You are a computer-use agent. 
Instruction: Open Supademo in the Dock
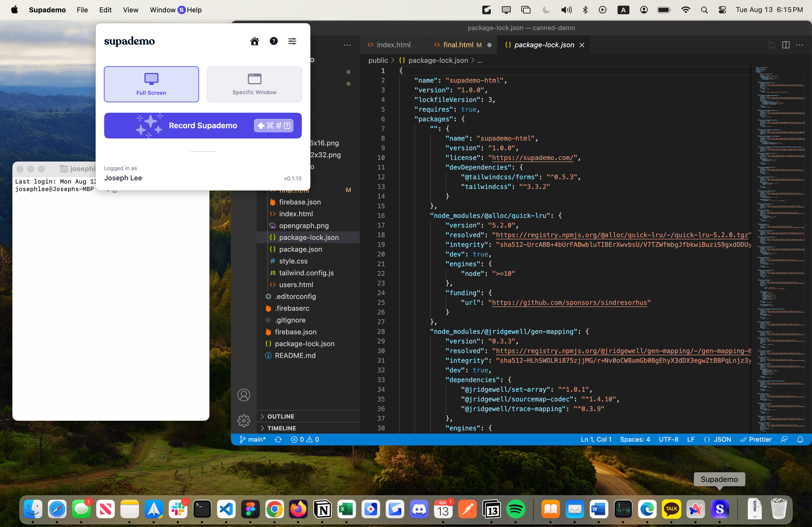719,509
